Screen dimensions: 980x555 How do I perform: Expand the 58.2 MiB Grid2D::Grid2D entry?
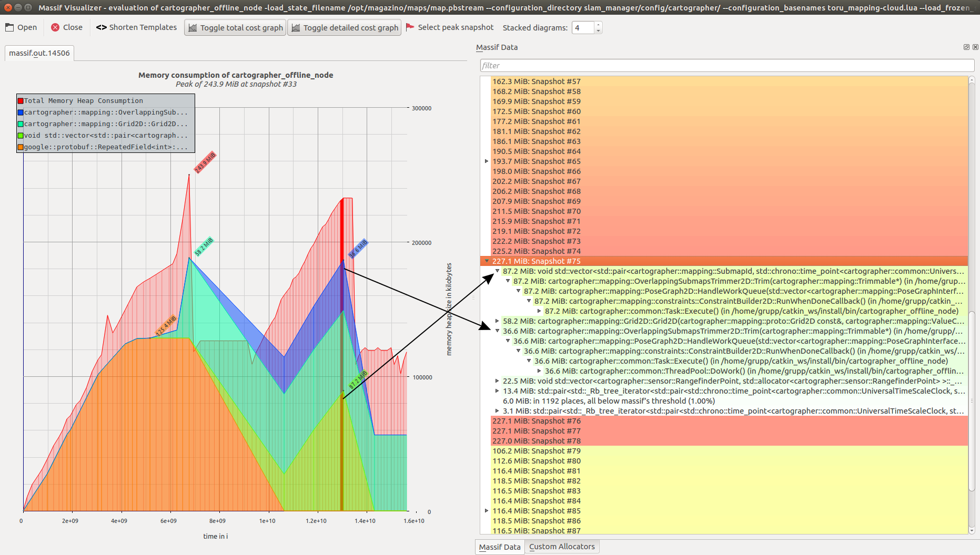(x=498, y=321)
